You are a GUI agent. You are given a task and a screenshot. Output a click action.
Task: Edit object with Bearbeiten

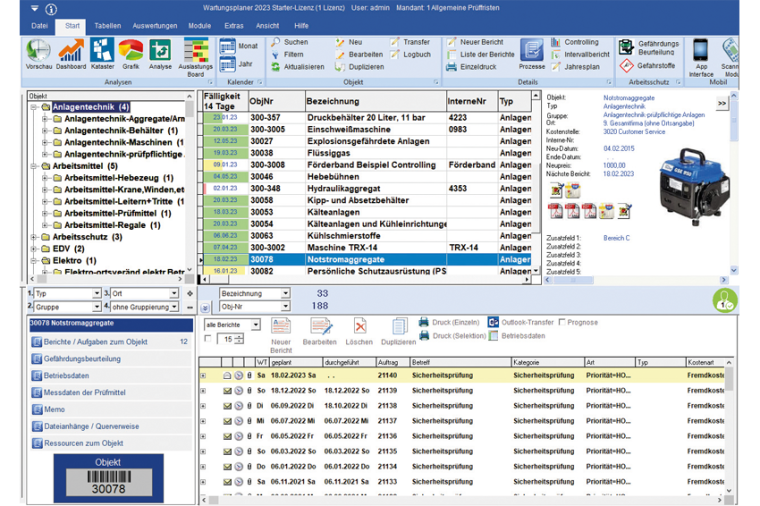click(359, 55)
